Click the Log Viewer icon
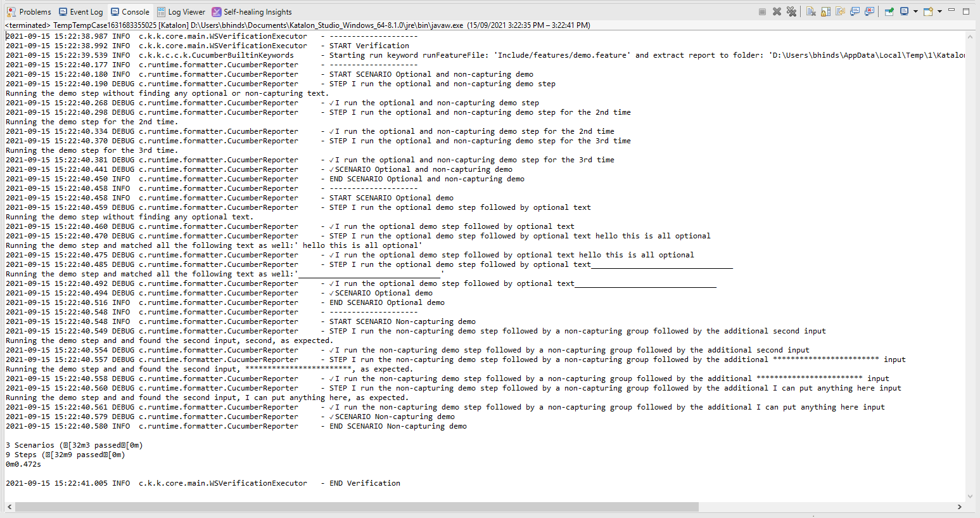This screenshot has height=518, width=980. pos(181,11)
